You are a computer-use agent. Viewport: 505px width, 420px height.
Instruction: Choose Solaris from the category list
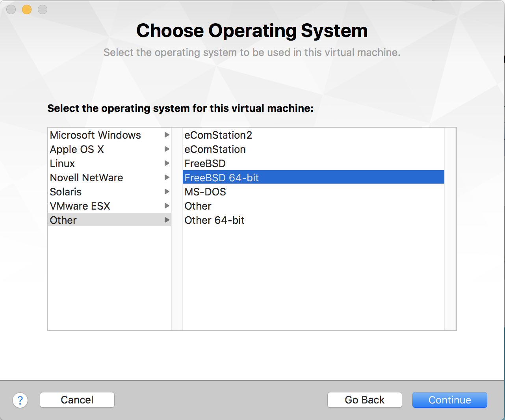point(66,192)
